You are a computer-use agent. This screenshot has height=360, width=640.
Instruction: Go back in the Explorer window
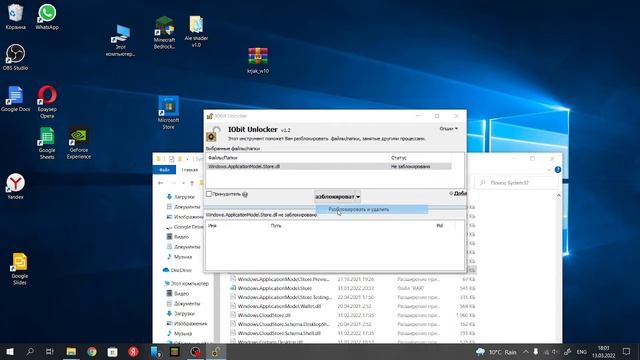coord(160,183)
